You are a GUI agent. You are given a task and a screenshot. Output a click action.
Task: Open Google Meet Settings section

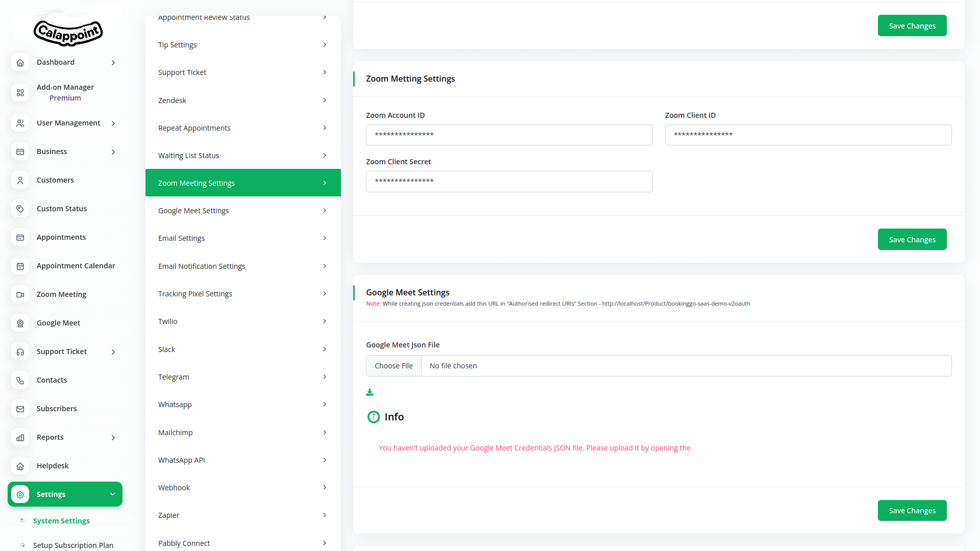point(243,211)
